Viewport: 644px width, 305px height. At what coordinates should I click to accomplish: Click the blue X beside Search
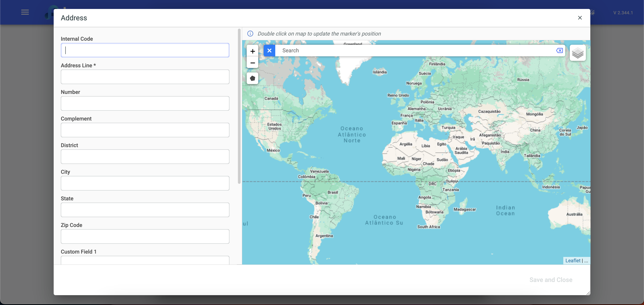[269, 51]
